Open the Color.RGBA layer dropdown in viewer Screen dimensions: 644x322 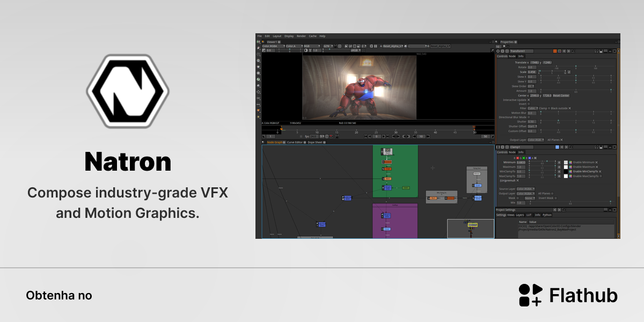coord(273,46)
